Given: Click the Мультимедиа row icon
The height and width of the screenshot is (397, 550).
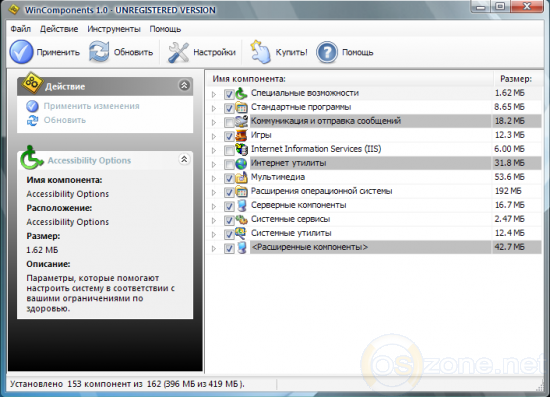Looking at the screenshot, I should [241, 177].
